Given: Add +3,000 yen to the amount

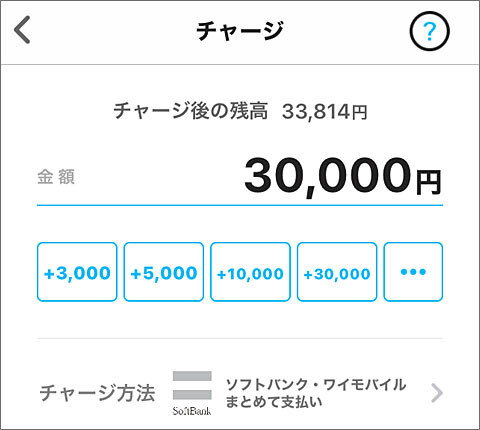Looking at the screenshot, I should click(77, 272).
